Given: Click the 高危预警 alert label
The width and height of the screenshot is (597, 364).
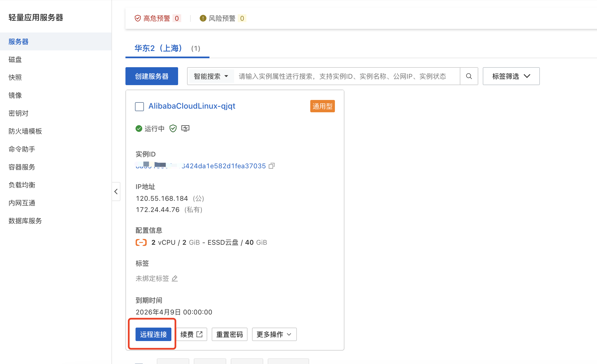Looking at the screenshot, I should (x=157, y=18).
